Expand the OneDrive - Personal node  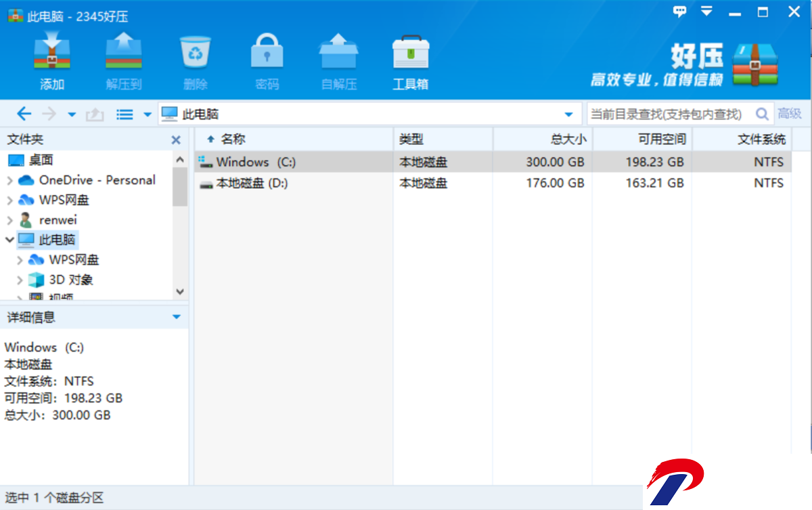click(9, 181)
